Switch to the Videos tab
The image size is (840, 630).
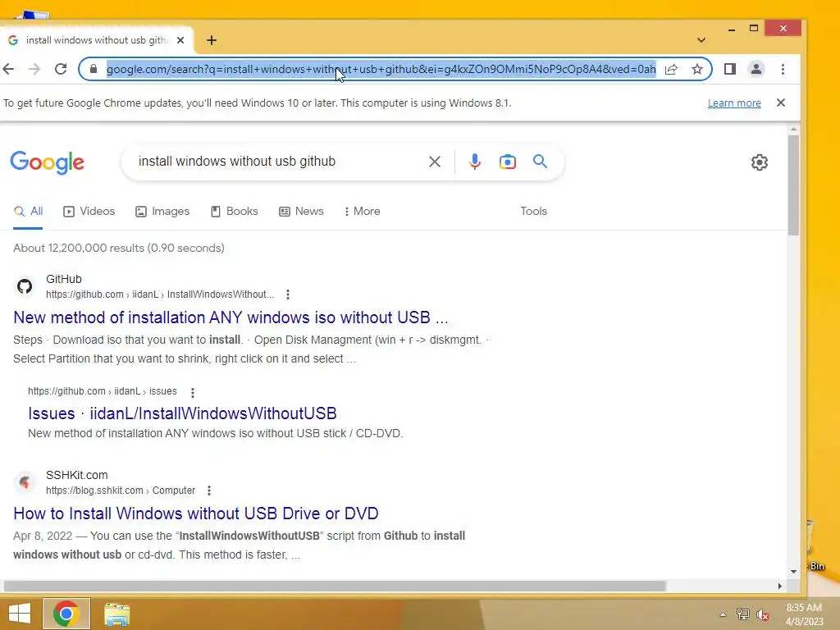point(89,212)
